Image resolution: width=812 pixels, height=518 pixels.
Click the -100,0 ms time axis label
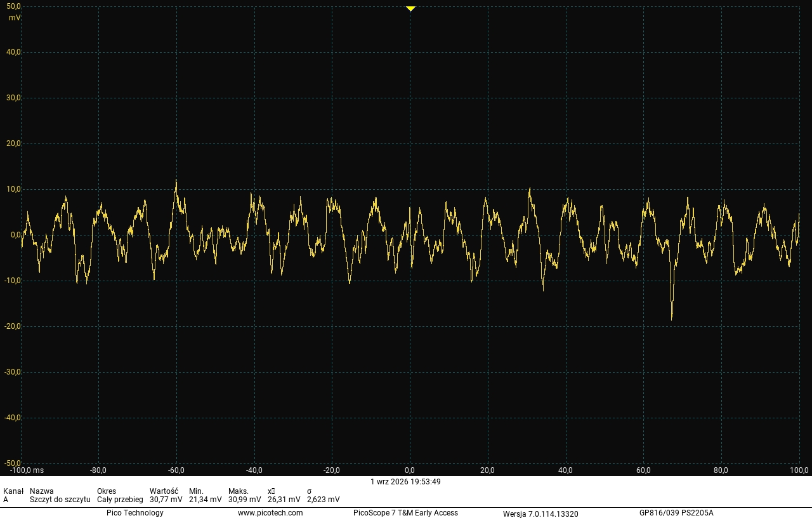[27, 470]
